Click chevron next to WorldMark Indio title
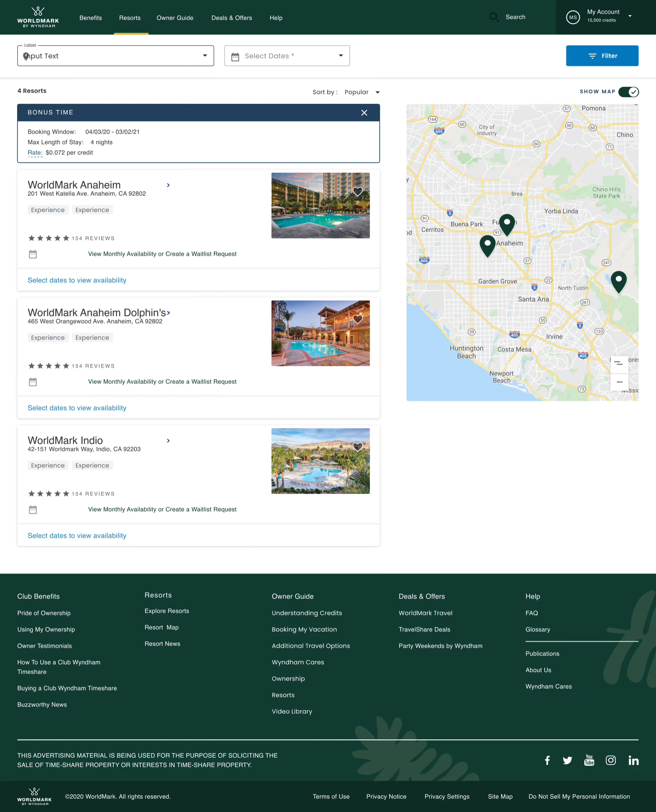 coord(168,441)
